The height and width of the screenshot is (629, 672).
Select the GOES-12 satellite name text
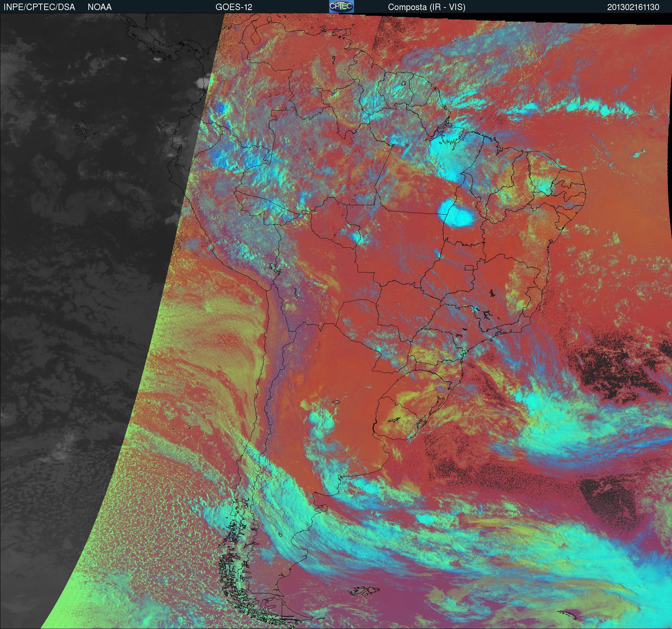click(234, 7)
